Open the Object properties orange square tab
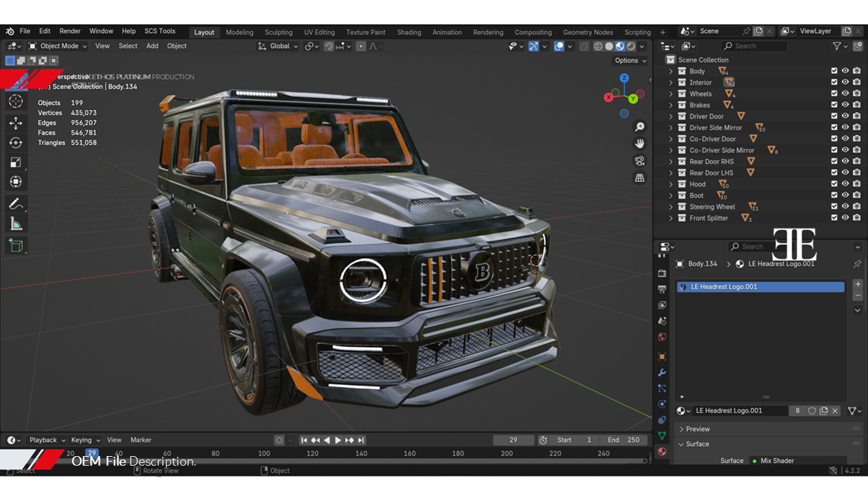 tap(662, 357)
